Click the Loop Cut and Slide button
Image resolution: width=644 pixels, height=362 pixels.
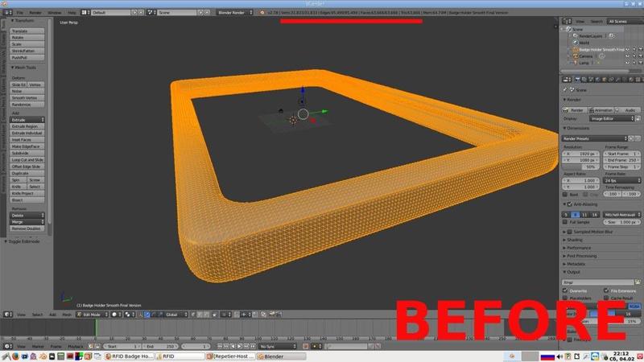click(x=27, y=159)
